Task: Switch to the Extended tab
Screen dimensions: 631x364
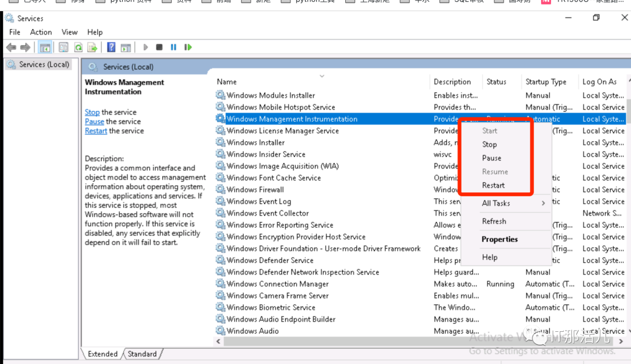Action: click(x=103, y=354)
